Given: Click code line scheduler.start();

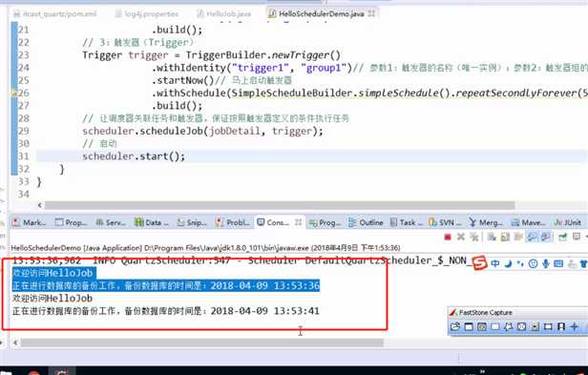Looking at the screenshot, I should pyautogui.click(x=134, y=156).
